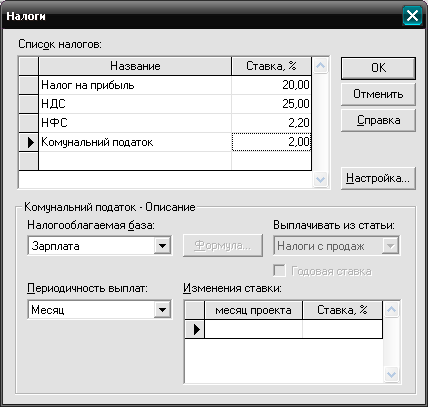Open the Настройка... settings button
The height and width of the screenshot is (407, 428).
coord(378,178)
